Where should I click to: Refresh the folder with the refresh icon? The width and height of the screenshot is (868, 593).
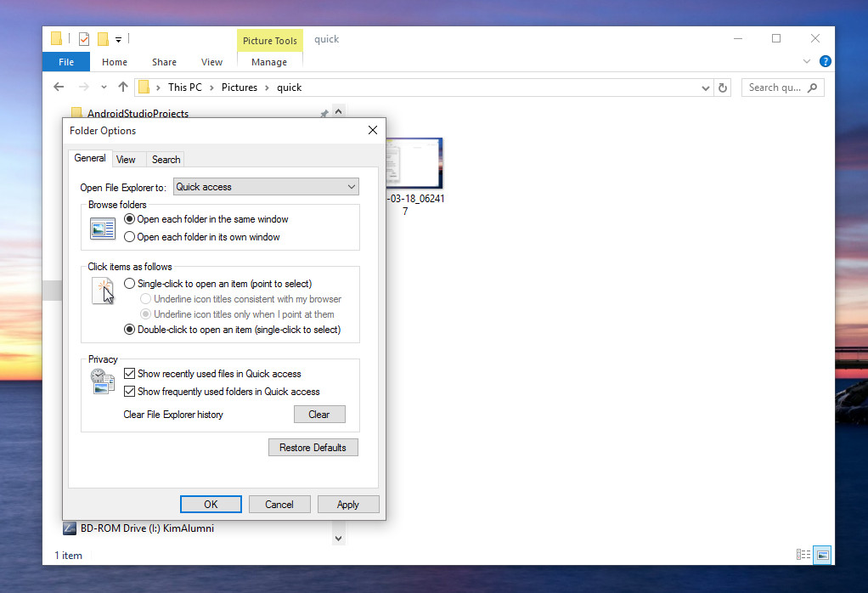(x=723, y=88)
